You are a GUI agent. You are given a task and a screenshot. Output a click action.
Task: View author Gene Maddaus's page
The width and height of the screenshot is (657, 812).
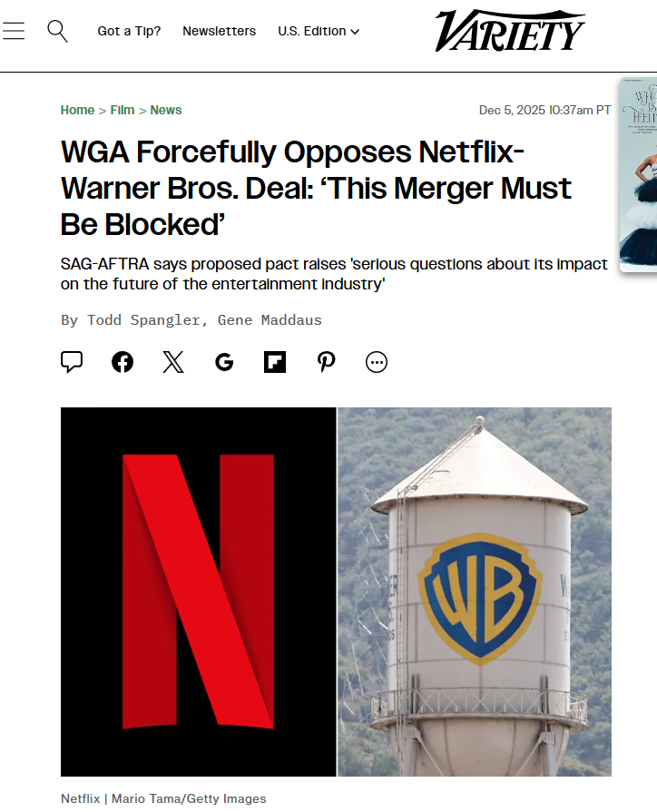[270, 320]
